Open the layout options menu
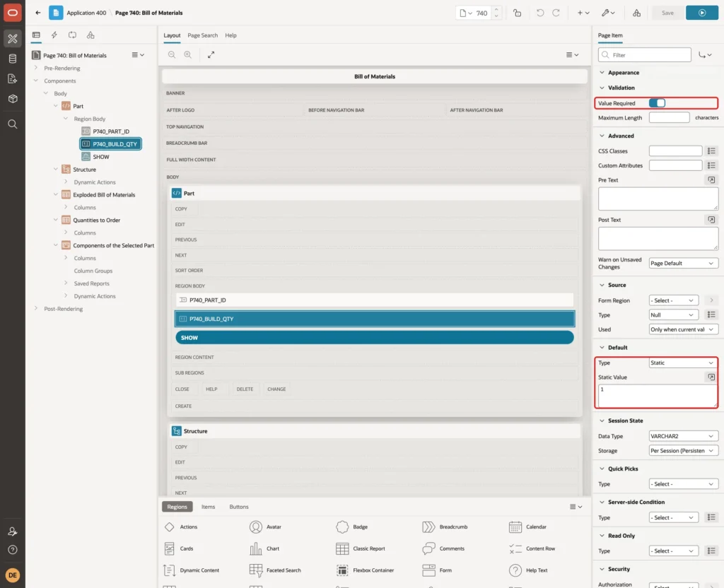This screenshot has width=724, height=588. pos(572,54)
